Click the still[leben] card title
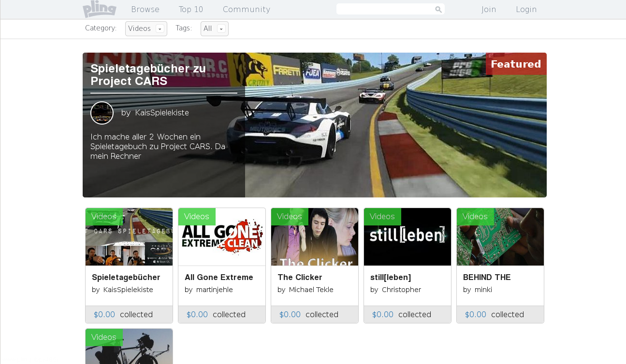This screenshot has width=626, height=364. point(391,278)
